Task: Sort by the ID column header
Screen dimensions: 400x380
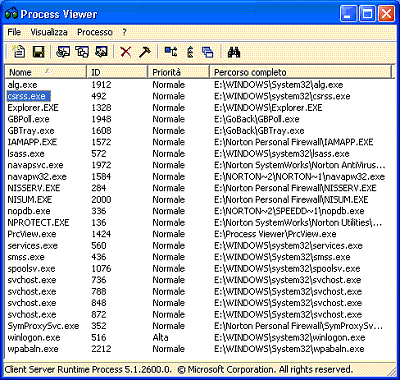Action: (x=117, y=72)
